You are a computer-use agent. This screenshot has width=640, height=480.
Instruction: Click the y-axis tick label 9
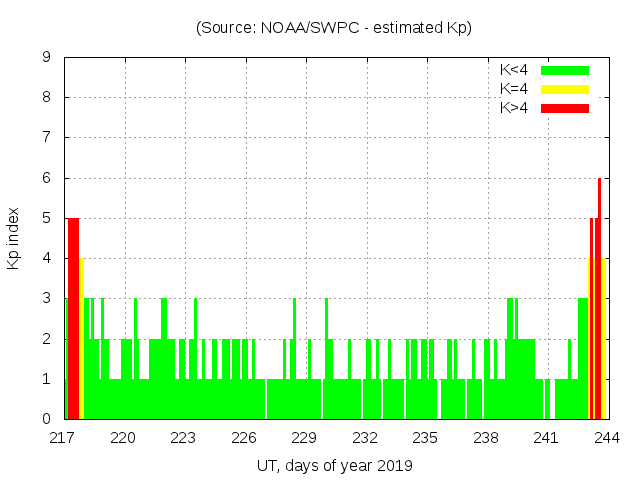[x=46, y=58]
